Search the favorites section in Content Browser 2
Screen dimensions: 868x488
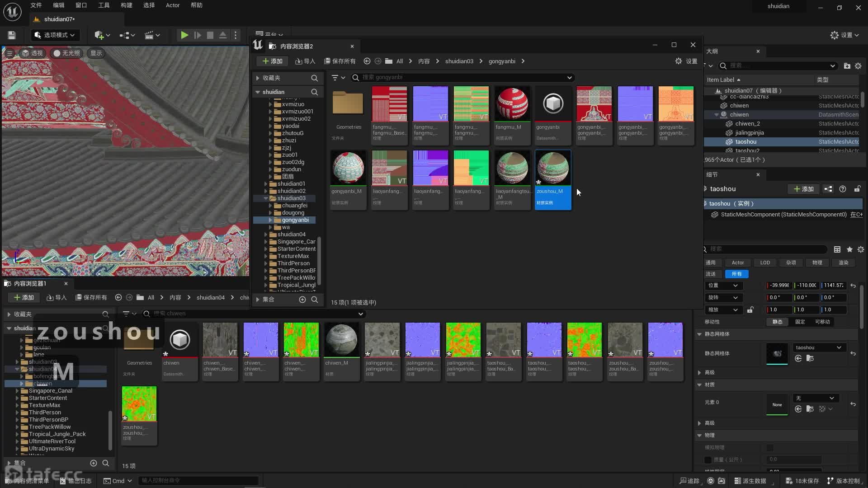tap(314, 78)
